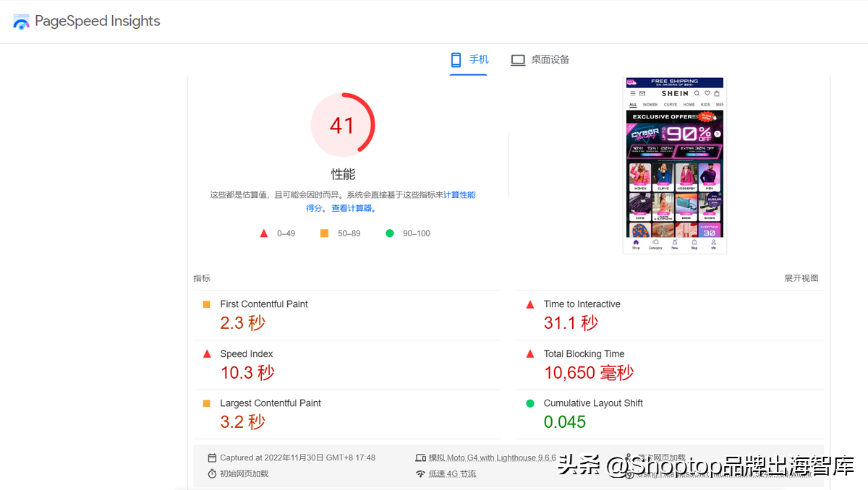The height and width of the screenshot is (490, 868).
Task: Click the red triangle beside Time to Interactive
Action: click(530, 304)
